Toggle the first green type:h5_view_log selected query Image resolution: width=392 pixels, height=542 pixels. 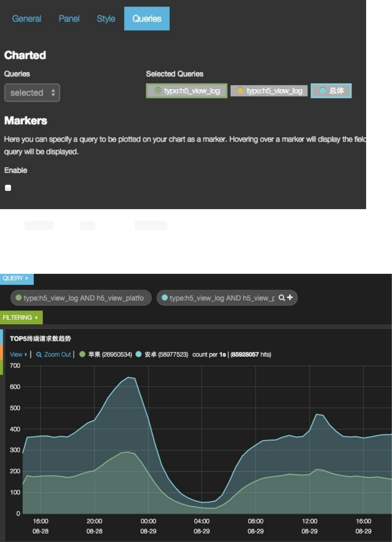pyautogui.click(x=187, y=91)
